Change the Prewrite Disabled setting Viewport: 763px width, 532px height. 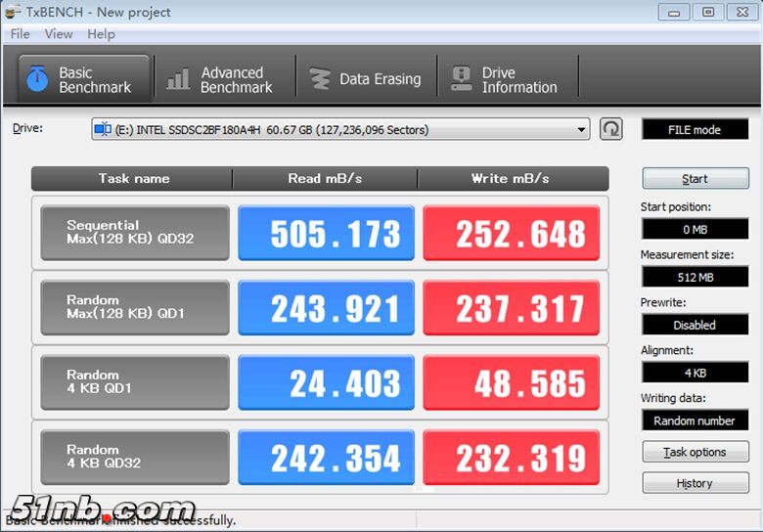point(695,325)
